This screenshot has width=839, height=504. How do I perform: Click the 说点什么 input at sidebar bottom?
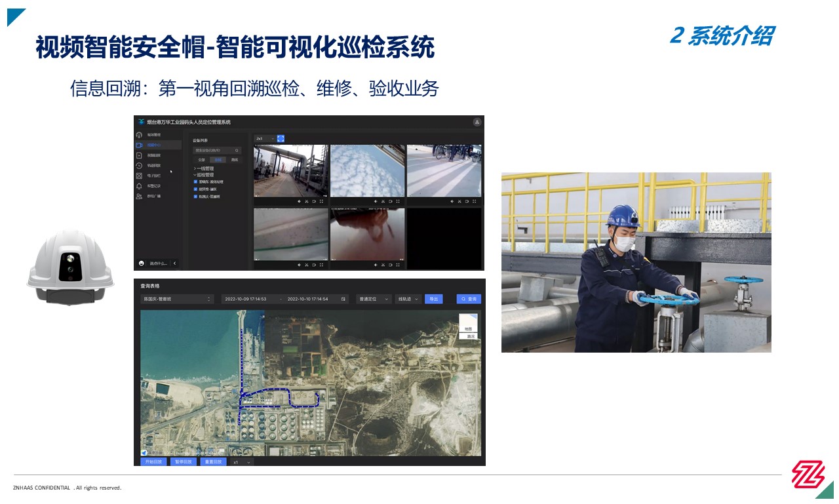coord(159,263)
